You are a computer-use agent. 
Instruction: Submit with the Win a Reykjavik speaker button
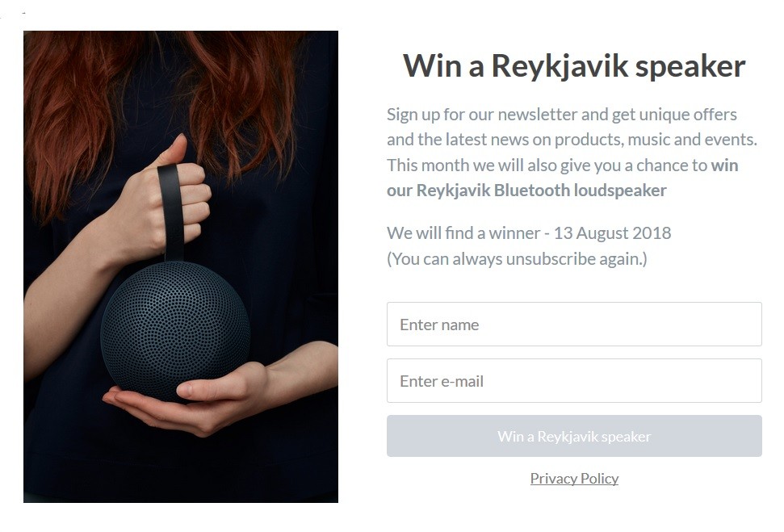(574, 436)
